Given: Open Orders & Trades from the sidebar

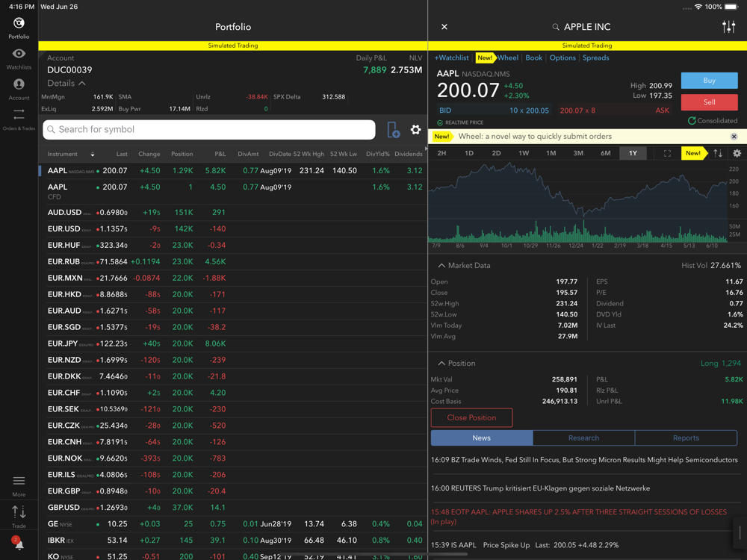Looking at the screenshot, I should 19,115.
